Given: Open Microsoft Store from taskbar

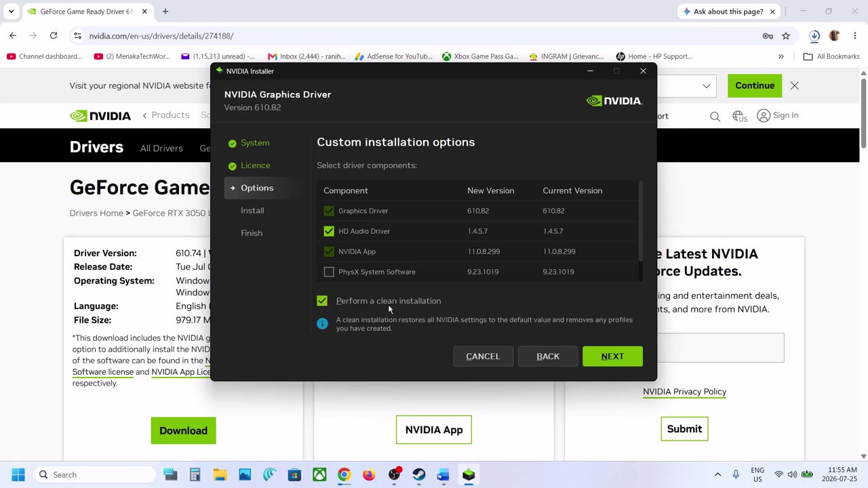Looking at the screenshot, I should [294, 475].
